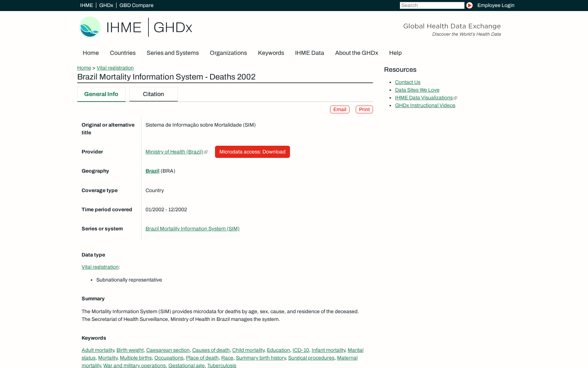
Task: Open the IHME Data menu
Action: pos(309,53)
